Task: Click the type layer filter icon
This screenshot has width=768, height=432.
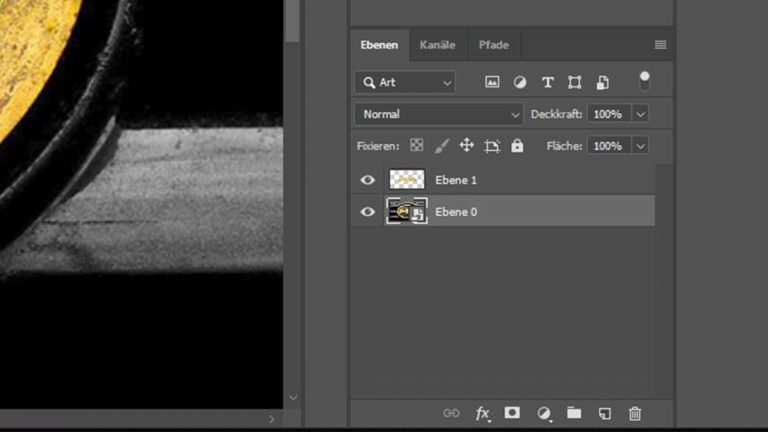Action: [547, 82]
